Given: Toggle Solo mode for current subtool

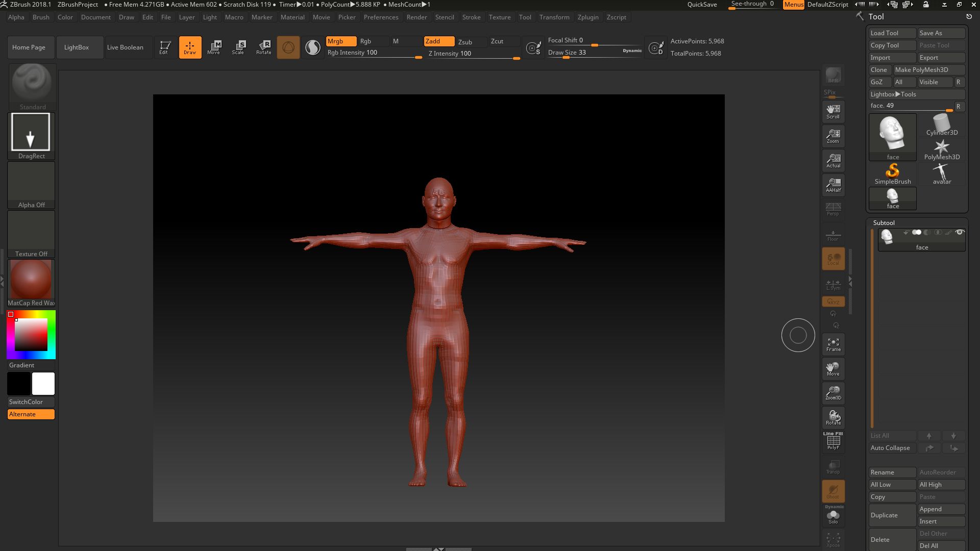Looking at the screenshot, I should [833, 516].
